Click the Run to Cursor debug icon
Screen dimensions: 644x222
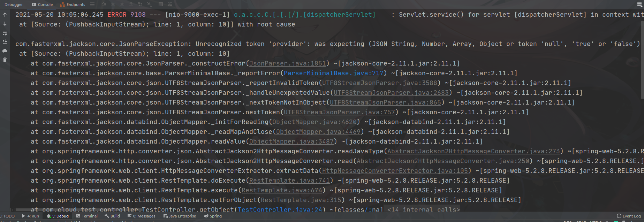point(149,4)
